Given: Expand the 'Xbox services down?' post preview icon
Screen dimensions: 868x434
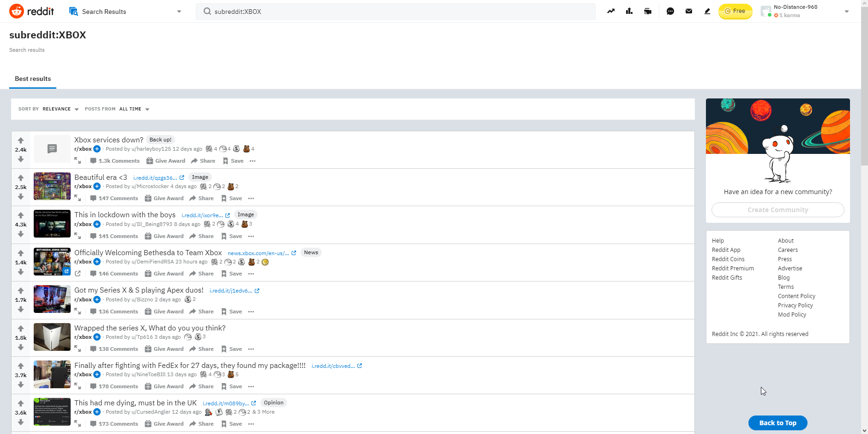Looking at the screenshot, I should click(78, 160).
